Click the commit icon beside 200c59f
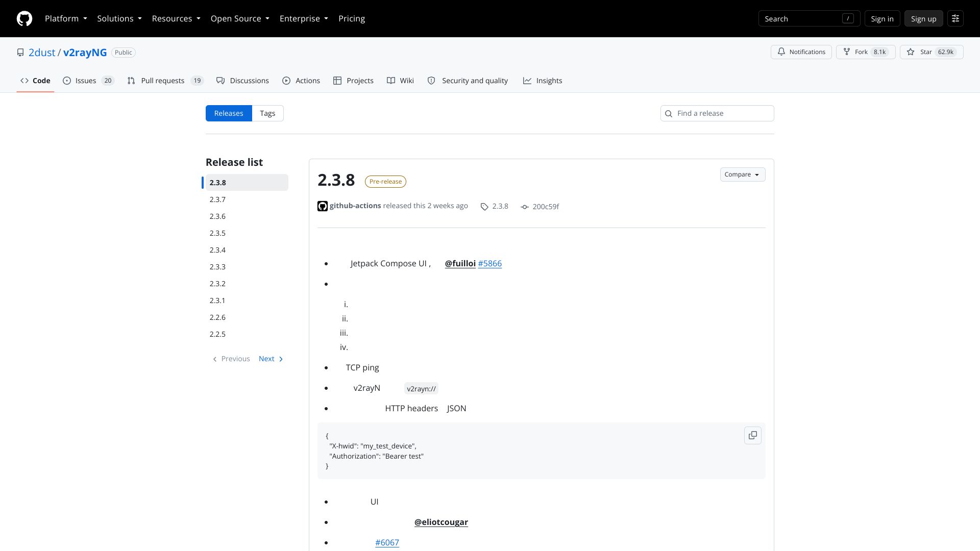This screenshot has height=551, width=980. [x=525, y=207]
